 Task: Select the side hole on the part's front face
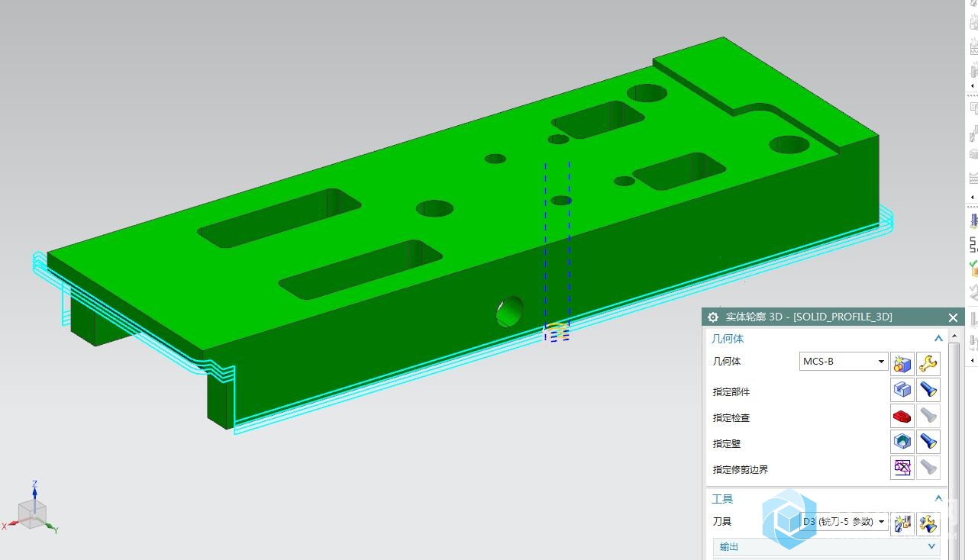[510, 311]
